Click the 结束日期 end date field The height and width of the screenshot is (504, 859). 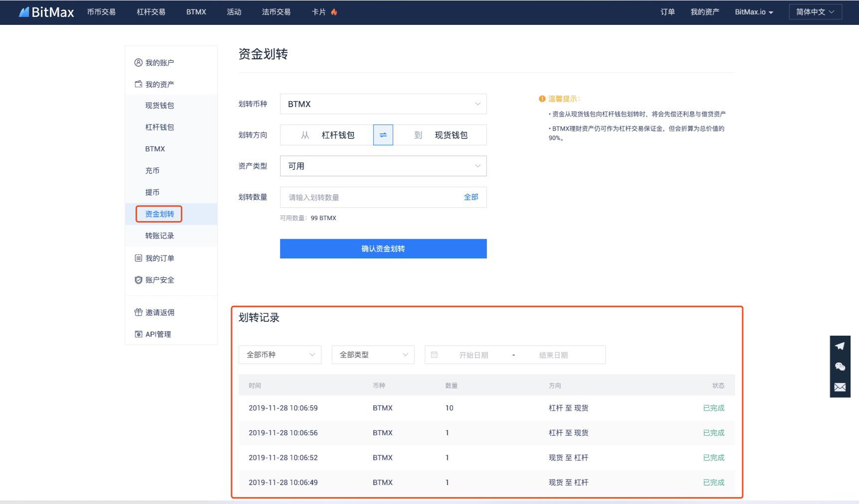(x=553, y=355)
